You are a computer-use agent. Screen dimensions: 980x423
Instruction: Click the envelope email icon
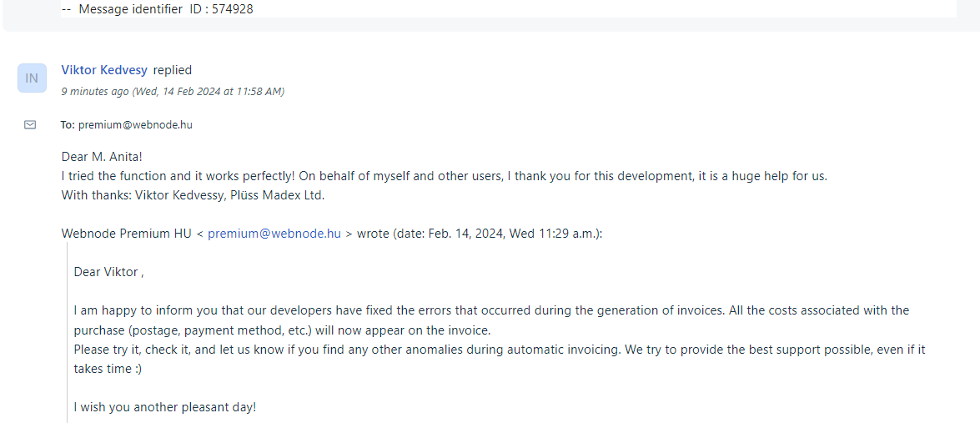click(x=30, y=125)
